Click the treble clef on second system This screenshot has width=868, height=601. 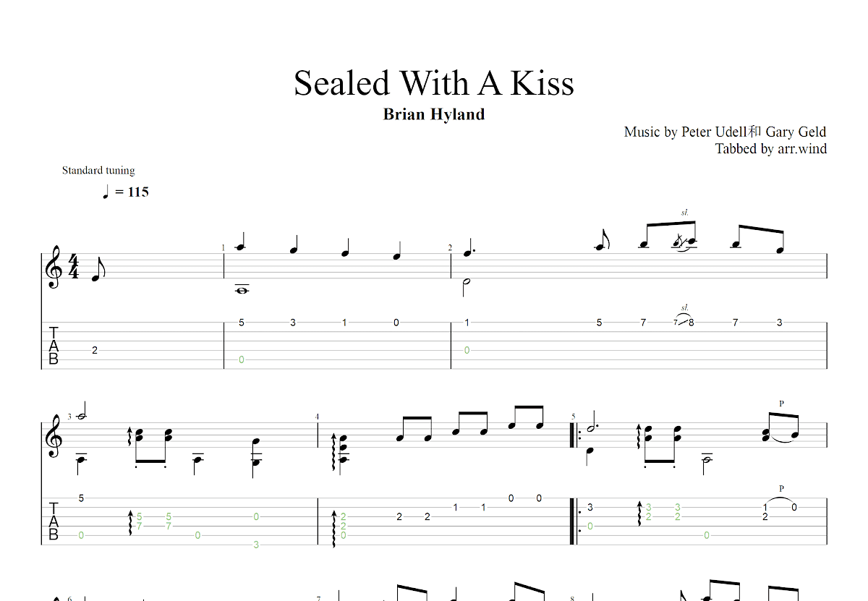click(54, 439)
